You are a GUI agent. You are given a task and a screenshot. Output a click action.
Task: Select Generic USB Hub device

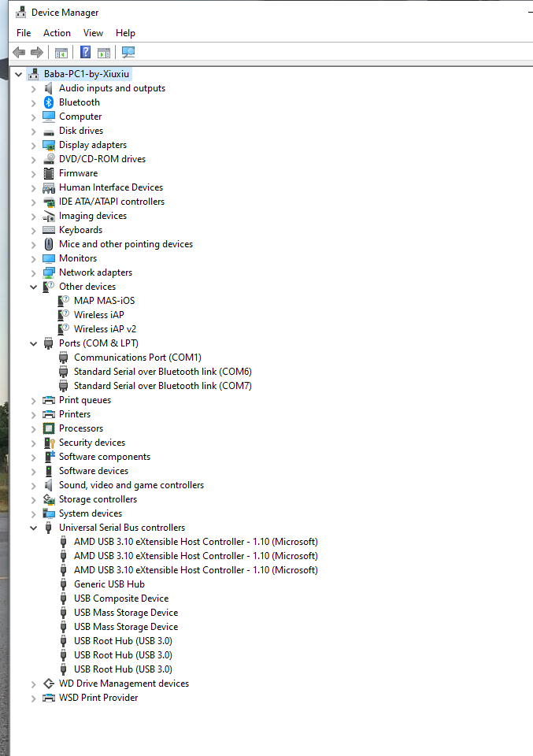[x=109, y=584]
